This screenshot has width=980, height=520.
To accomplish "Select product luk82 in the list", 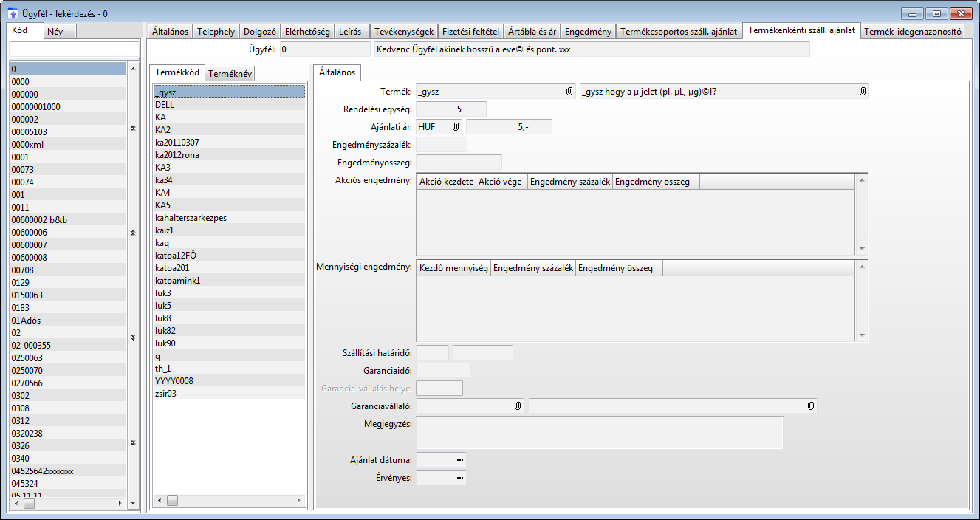I will [x=229, y=330].
